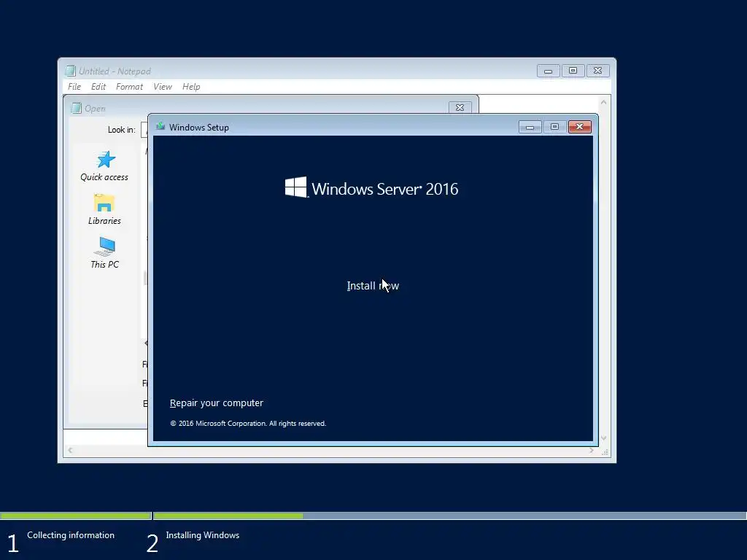
Task: Open Notepad's View menu
Action: point(163,87)
